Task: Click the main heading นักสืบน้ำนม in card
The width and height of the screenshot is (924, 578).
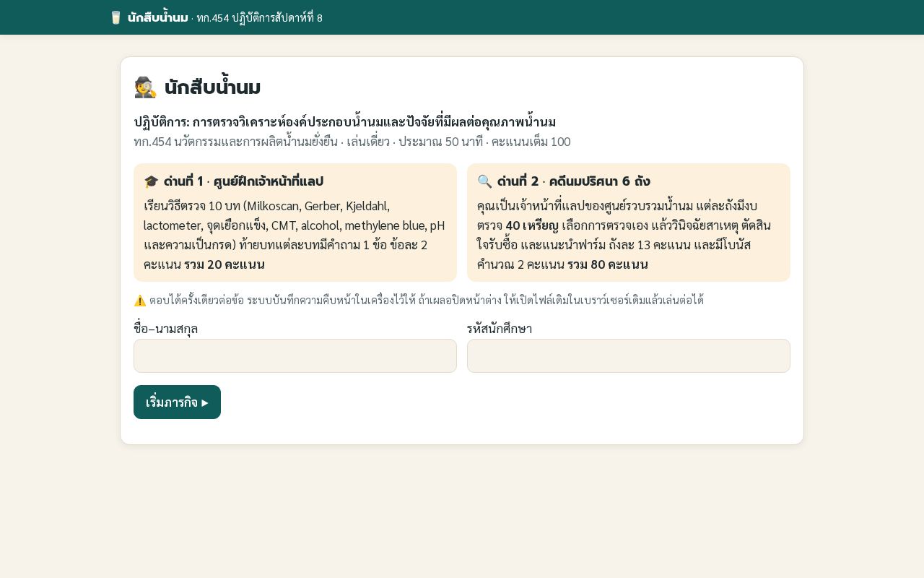Action: click(212, 87)
